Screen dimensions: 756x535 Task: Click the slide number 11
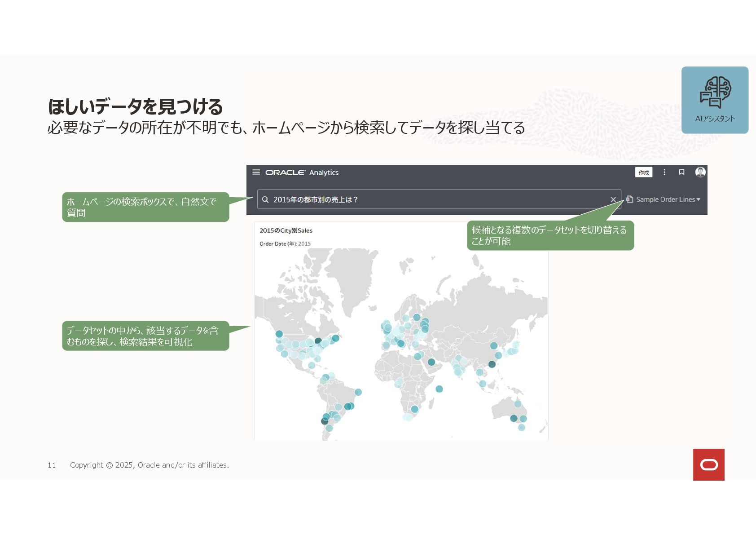[52, 465]
